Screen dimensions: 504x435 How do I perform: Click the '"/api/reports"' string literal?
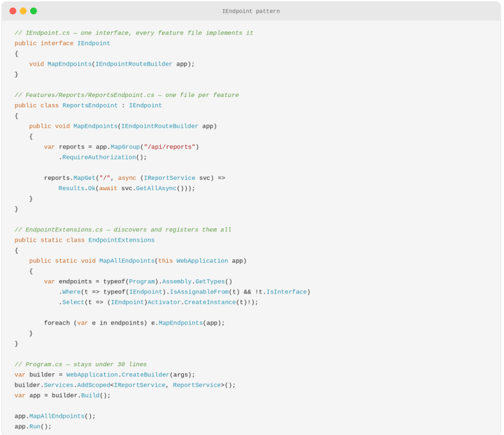(170, 146)
